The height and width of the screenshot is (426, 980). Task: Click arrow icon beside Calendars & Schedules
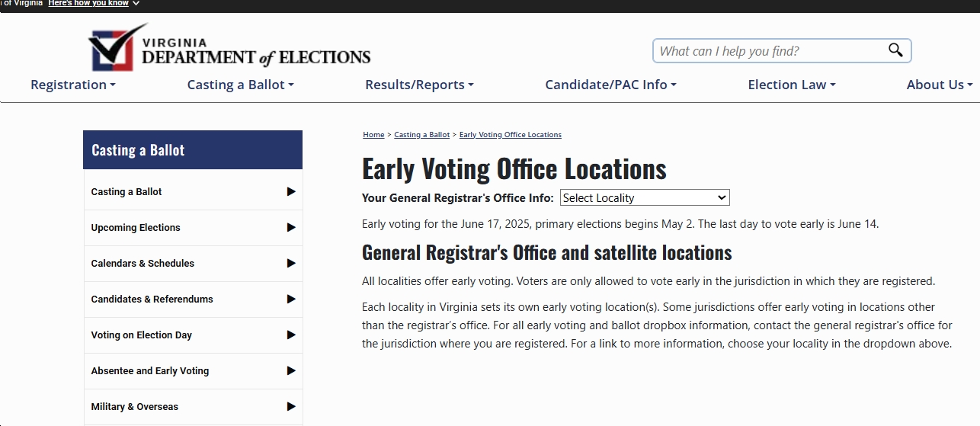click(x=291, y=264)
